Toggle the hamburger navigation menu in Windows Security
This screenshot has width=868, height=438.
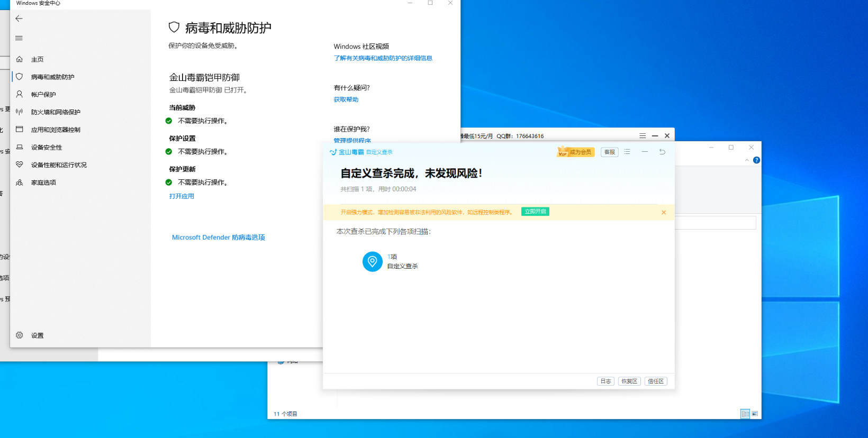19,38
